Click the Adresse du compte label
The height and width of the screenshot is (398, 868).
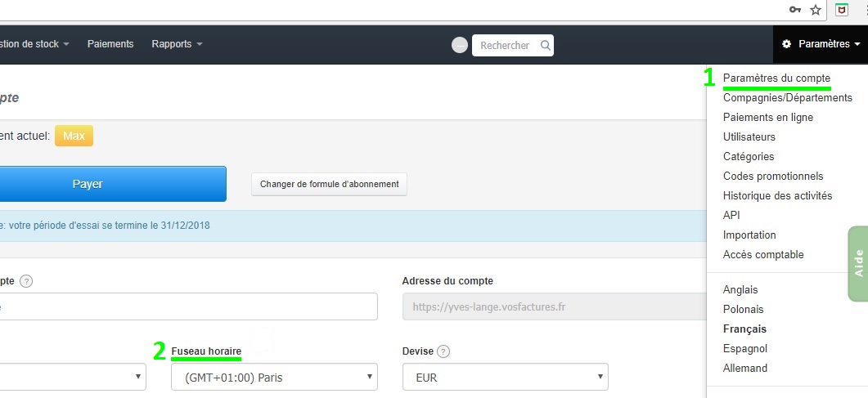tap(447, 281)
